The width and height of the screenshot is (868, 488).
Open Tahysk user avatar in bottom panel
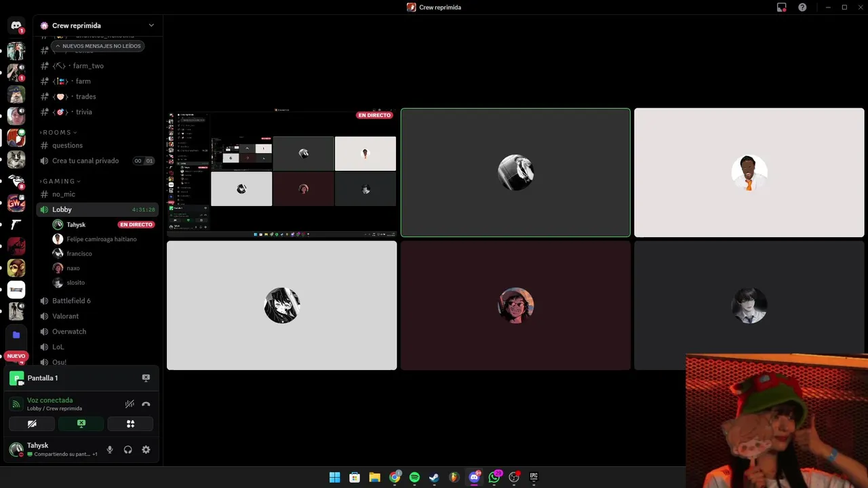16,449
